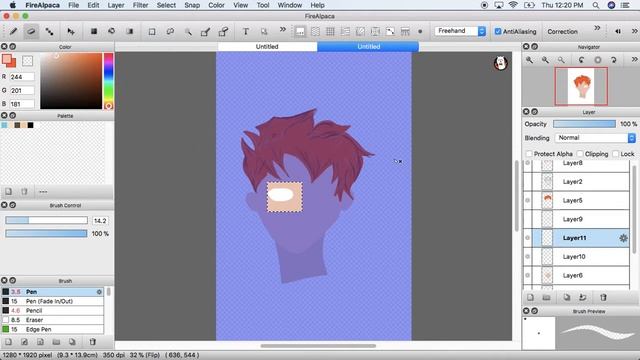
Task: Adjust the brush opacity slider
Action: (x=47, y=233)
